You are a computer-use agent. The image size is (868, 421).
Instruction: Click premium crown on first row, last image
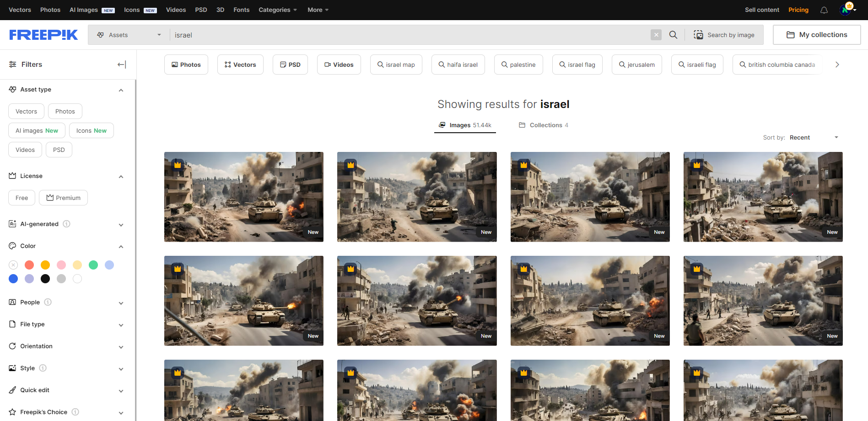click(697, 165)
